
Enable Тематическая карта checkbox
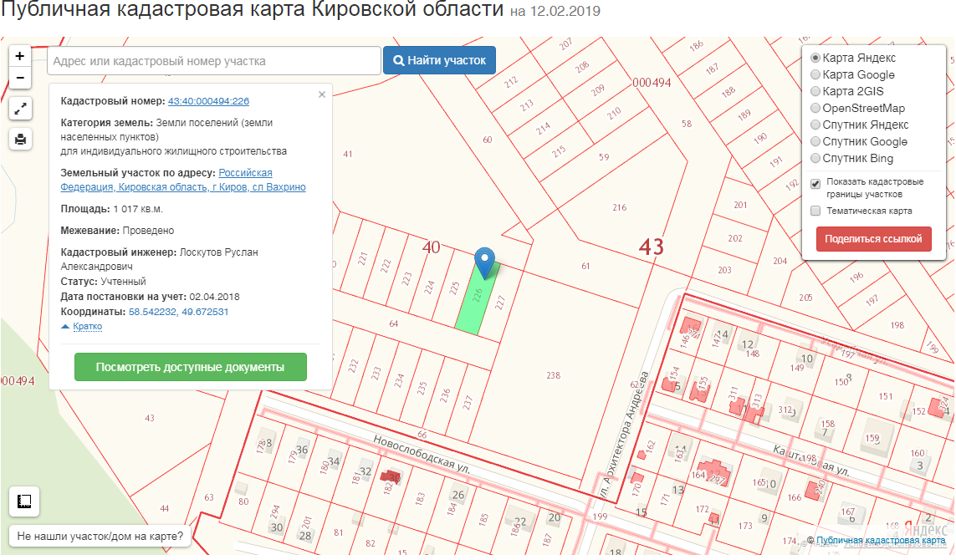tap(815, 211)
